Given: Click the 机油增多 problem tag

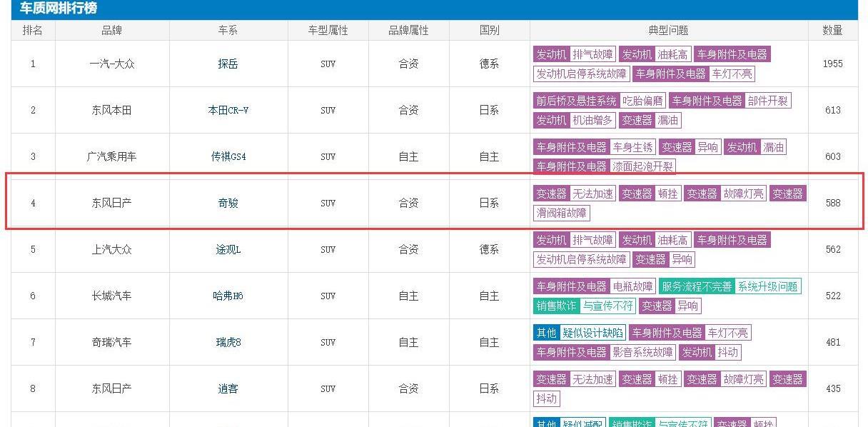Looking at the screenshot, I should 592,120.
